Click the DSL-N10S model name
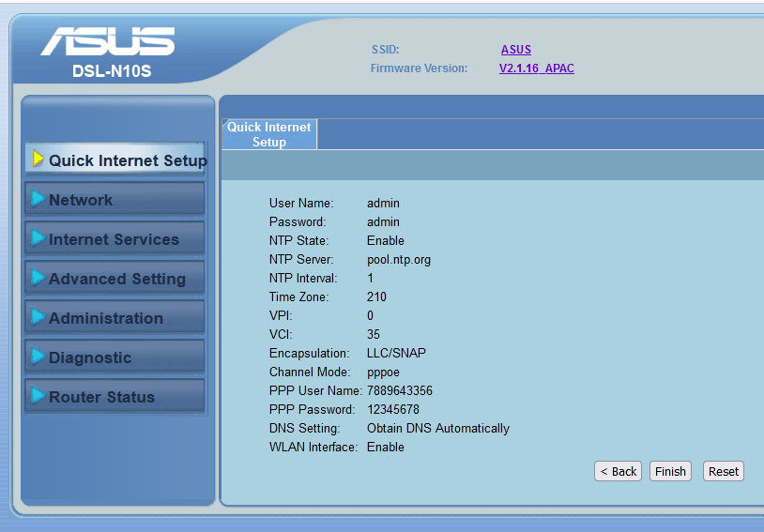Viewport: 764px width, 532px height. 112,71
